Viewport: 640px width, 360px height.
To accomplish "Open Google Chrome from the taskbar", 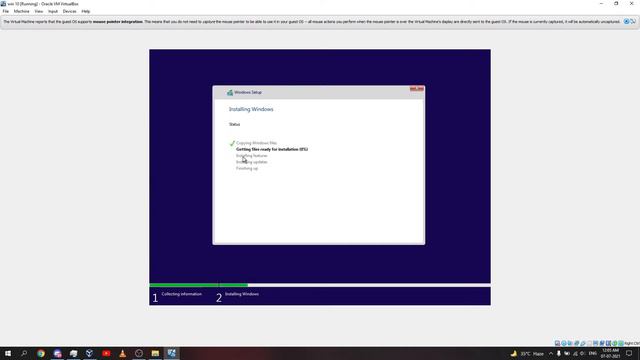I will [41, 353].
